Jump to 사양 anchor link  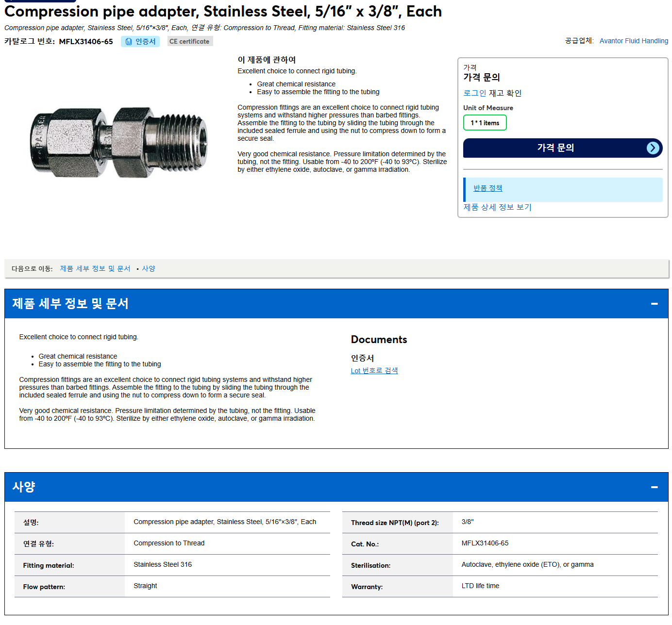click(148, 268)
